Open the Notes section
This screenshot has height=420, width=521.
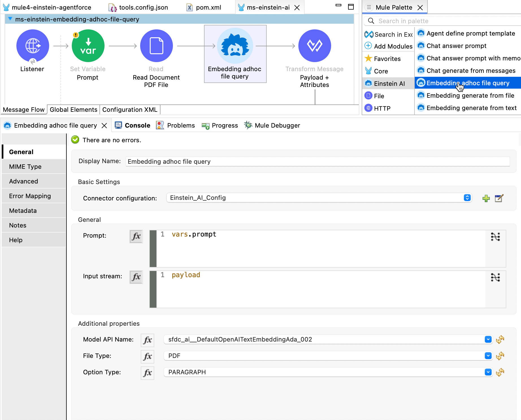[34, 225]
